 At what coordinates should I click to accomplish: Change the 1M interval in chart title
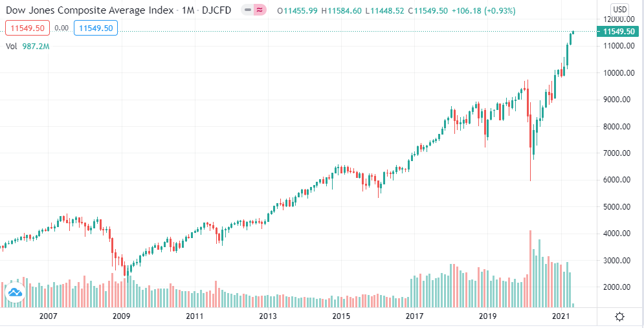click(187, 10)
